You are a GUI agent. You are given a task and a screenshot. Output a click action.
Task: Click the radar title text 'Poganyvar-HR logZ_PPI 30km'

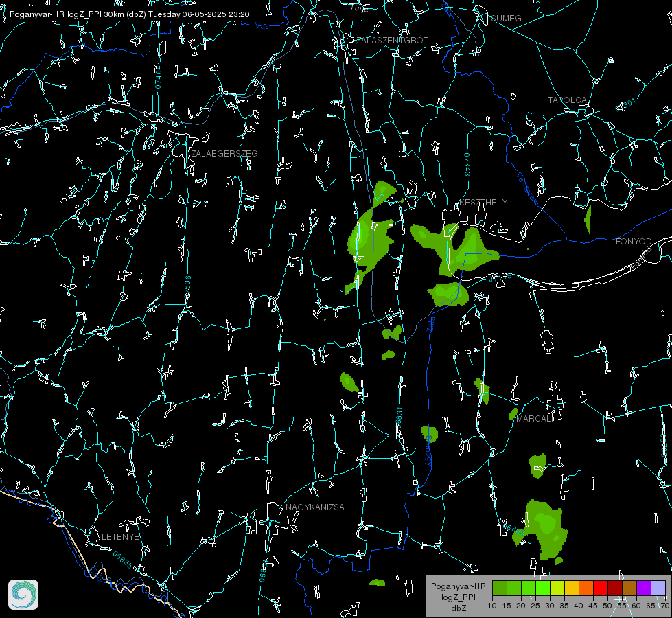click(67, 14)
